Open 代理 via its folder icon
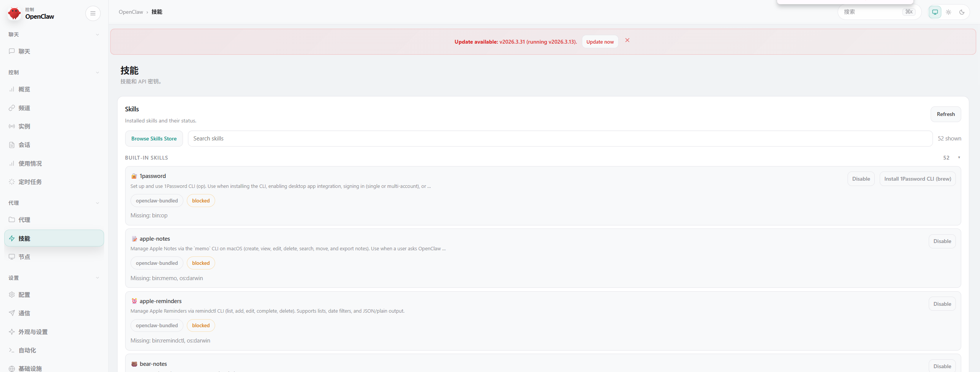 12,220
